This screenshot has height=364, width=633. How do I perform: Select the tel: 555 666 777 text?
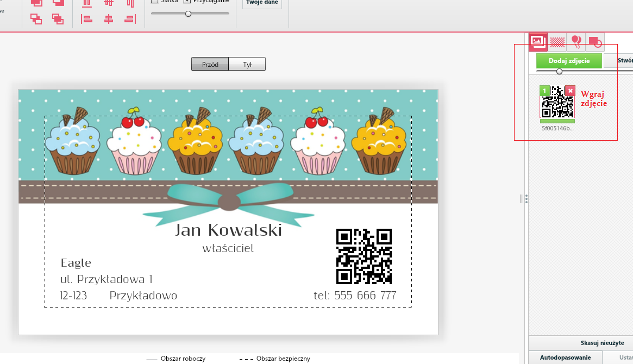coord(355,296)
